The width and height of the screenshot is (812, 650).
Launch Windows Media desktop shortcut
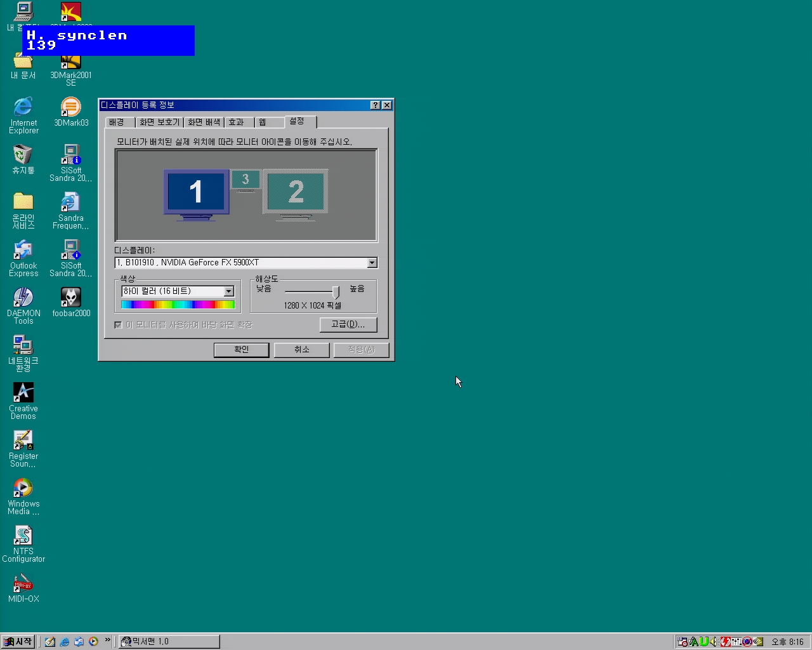(x=23, y=496)
